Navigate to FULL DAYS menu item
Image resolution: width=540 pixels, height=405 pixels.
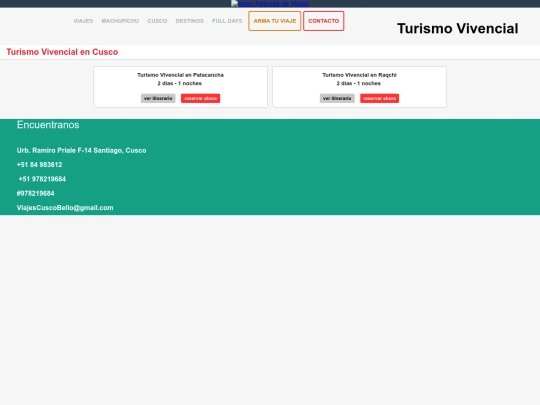coord(227,21)
